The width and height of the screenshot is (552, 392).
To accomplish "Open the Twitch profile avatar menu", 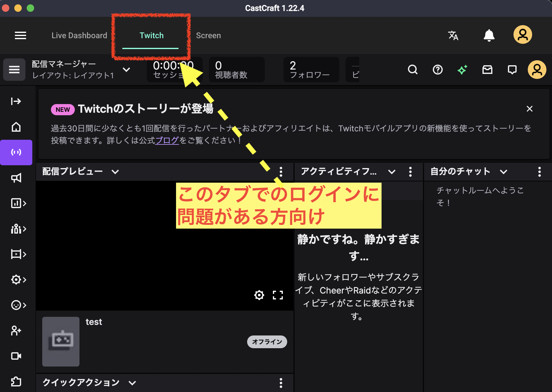I will pyautogui.click(x=537, y=70).
